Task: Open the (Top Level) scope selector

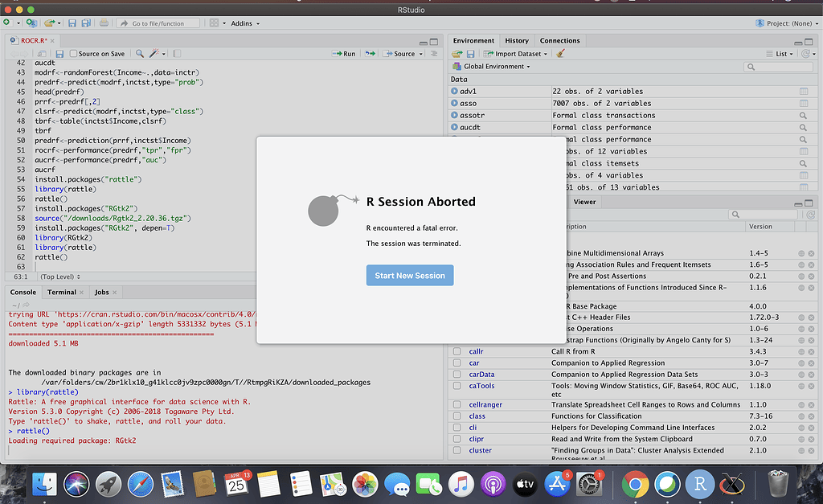Action: 60,277
